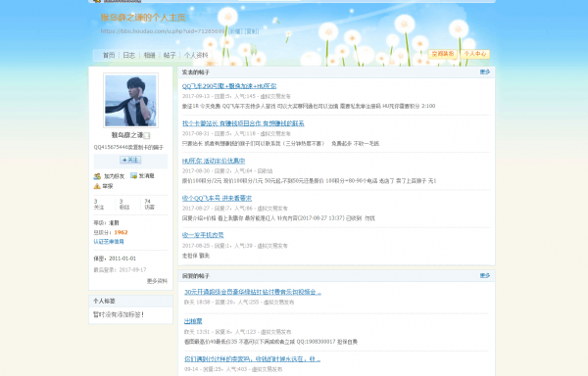Open the 帖子 tab in profile navigation
Screen dimensions: 588x376
point(170,55)
